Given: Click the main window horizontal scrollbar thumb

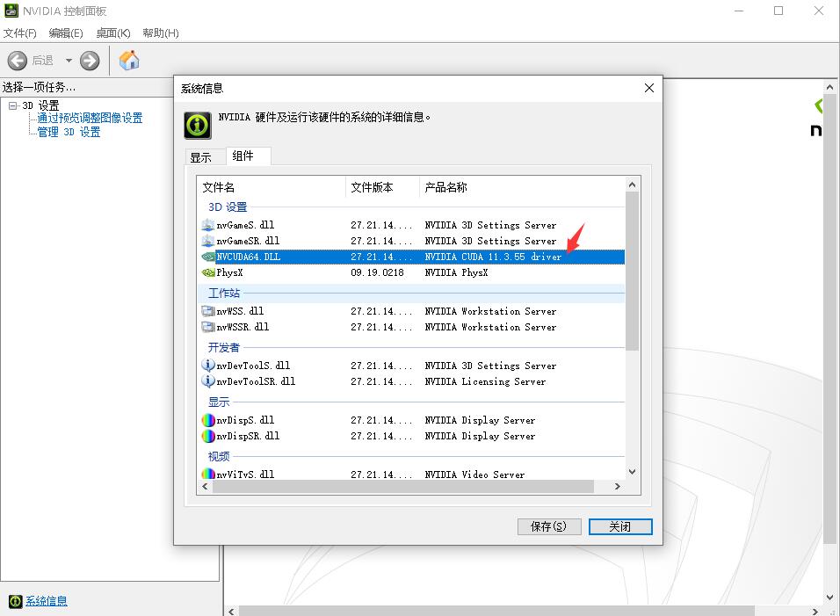Looking at the screenshot, I should coord(496,612).
